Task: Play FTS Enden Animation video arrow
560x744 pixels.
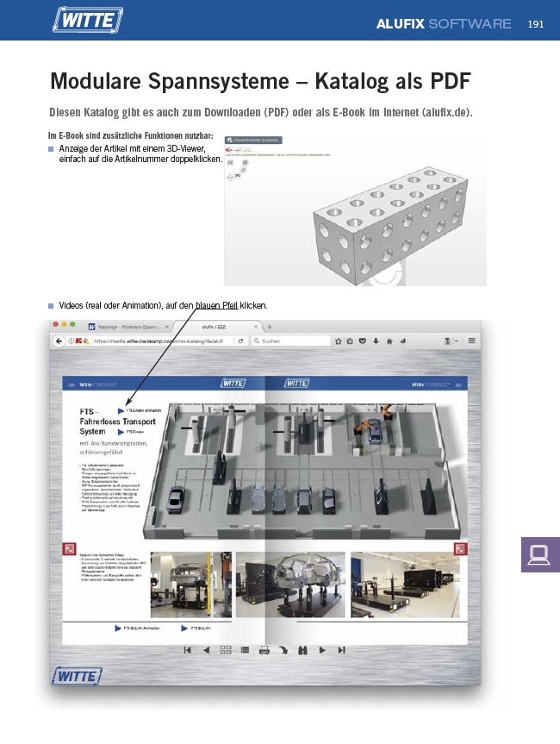Action: (x=121, y=410)
